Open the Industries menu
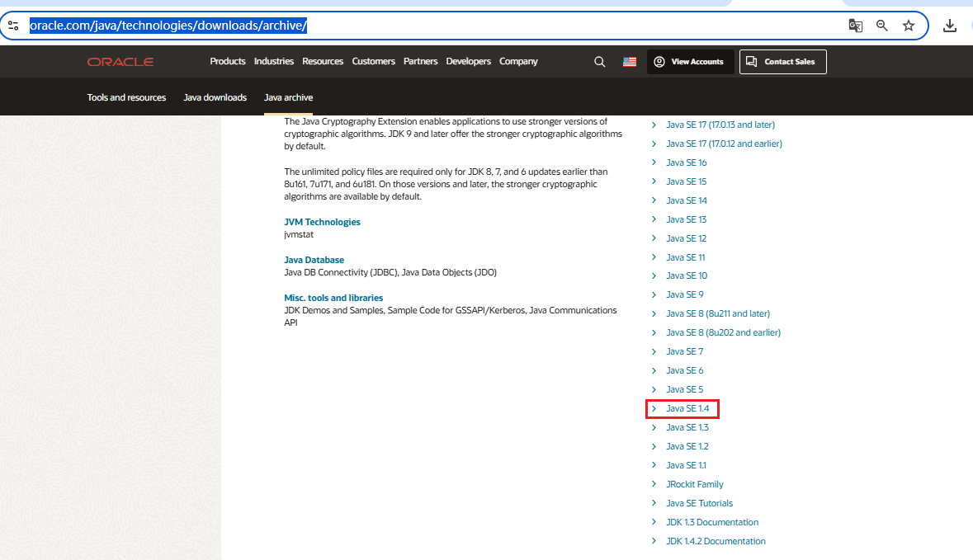The width and height of the screenshot is (973, 560). 274,61
